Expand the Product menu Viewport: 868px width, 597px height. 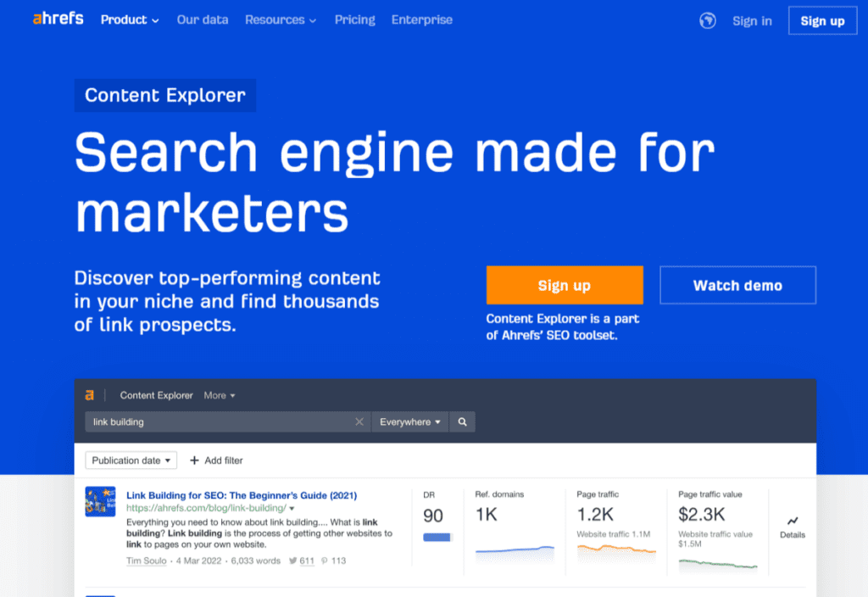tap(130, 20)
